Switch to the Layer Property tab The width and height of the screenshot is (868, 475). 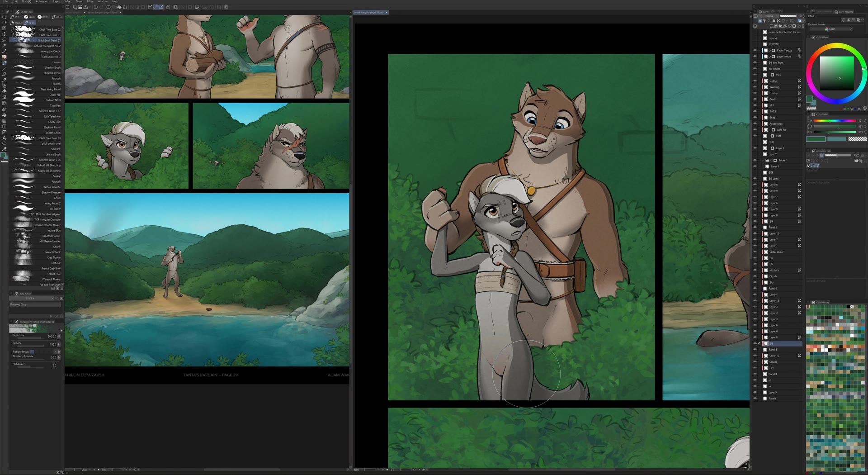[x=844, y=11]
